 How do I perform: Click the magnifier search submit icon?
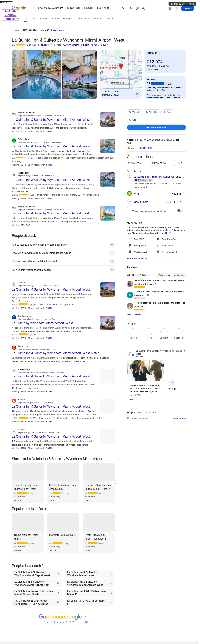[x=143, y=8]
